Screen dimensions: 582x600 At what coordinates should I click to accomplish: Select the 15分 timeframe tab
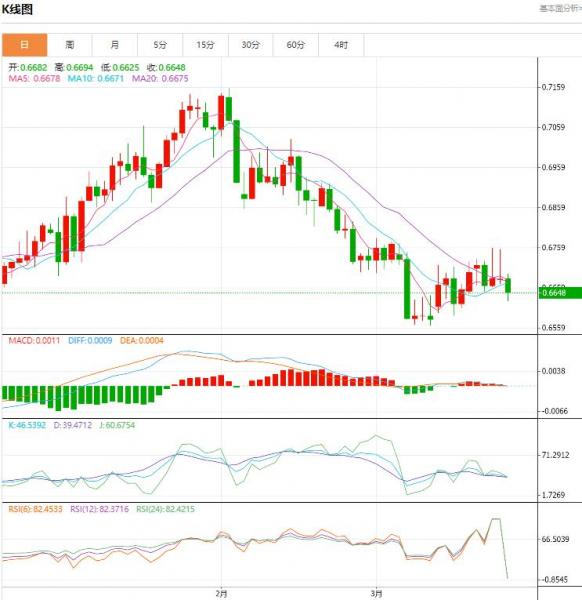[x=205, y=45]
